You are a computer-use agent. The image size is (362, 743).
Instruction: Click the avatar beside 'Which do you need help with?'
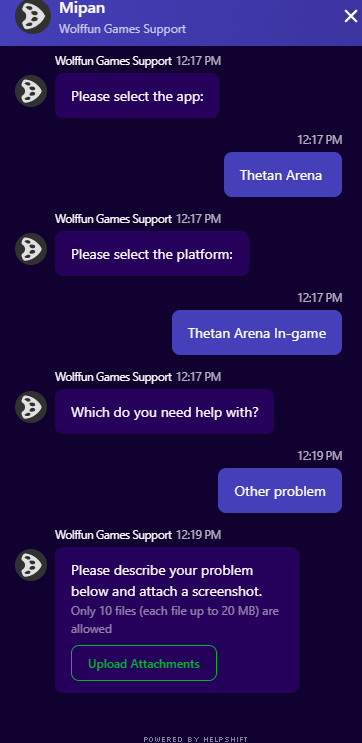31,407
